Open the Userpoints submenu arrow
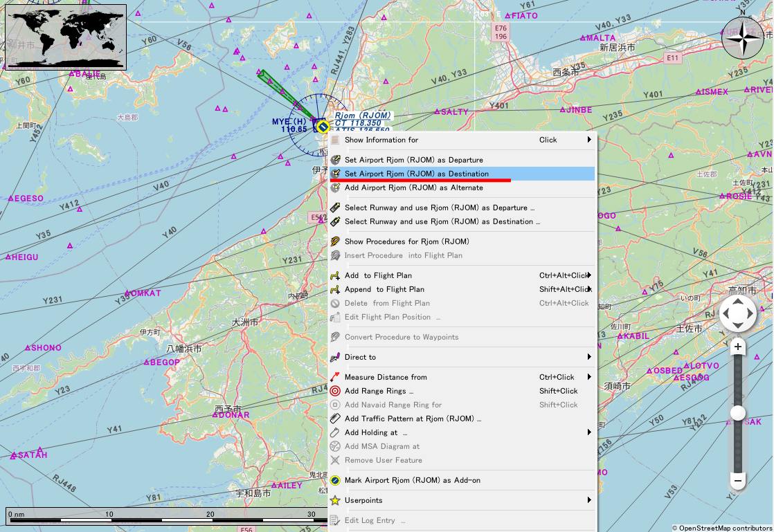This screenshot has width=774, height=532. (589, 500)
